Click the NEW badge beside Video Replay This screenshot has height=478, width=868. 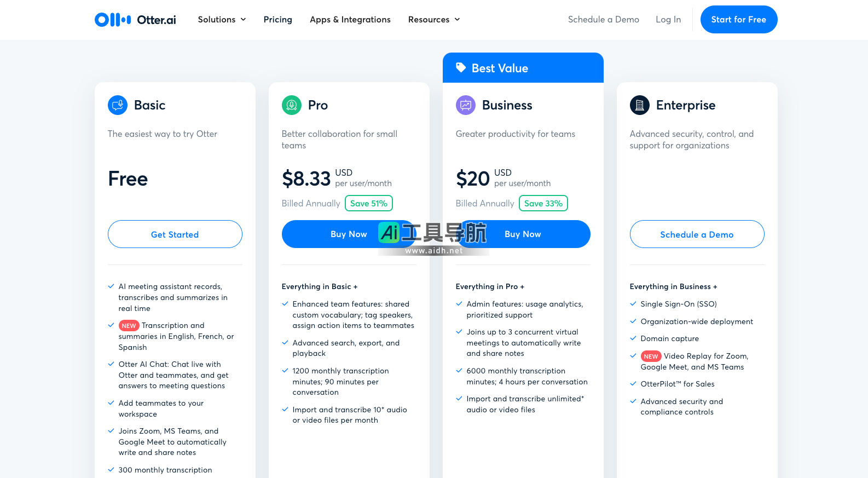point(651,356)
